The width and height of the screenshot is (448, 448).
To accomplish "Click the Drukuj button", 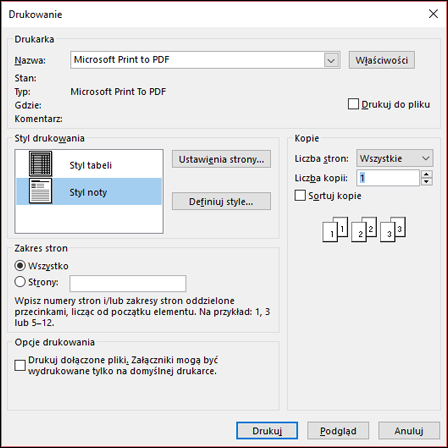I will 267,431.
